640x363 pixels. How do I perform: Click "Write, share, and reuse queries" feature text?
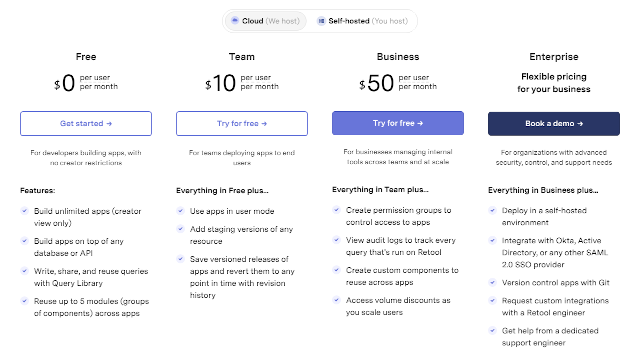[x=91, y=277]
